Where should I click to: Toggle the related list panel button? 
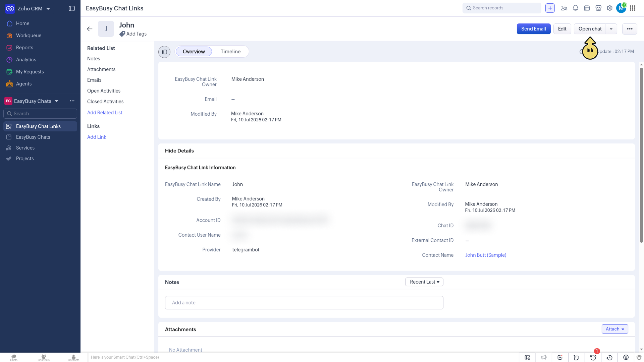(x=164, y=52)
